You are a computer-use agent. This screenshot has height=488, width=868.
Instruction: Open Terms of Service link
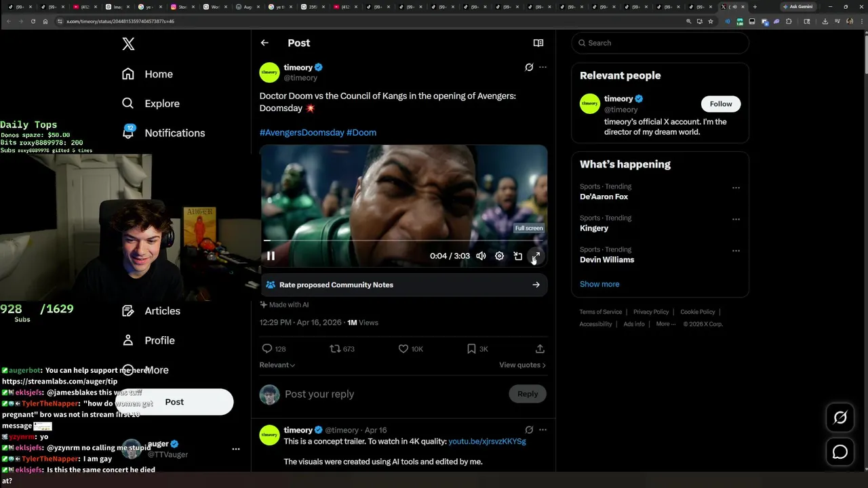click(x=601, y=312)
